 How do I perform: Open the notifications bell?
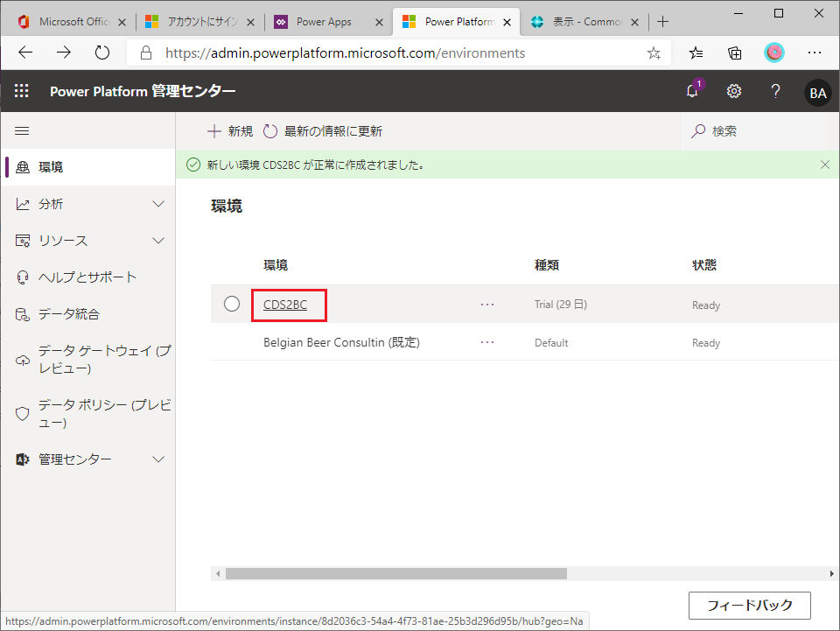[x=693, y=91]
